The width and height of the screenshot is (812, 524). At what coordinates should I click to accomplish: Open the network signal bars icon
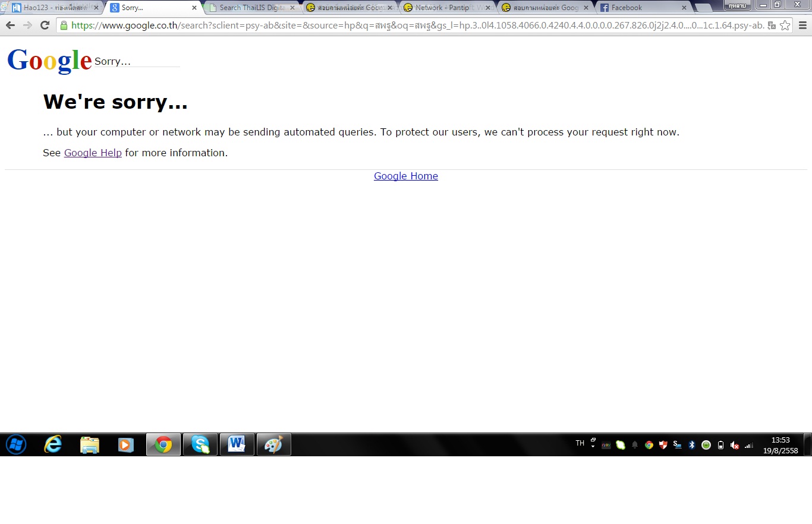tap(749, 445)
